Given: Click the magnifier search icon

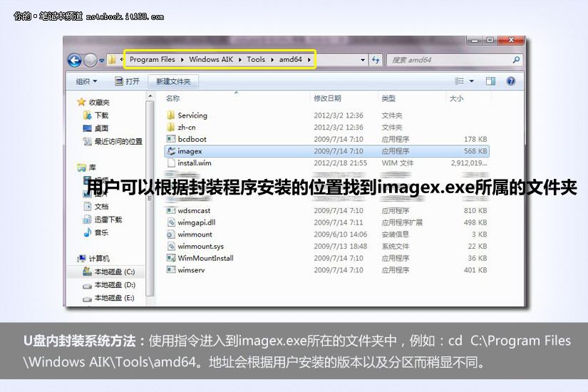Looking at the screenshot, I should pyautogui.click(x=516, y=60).
